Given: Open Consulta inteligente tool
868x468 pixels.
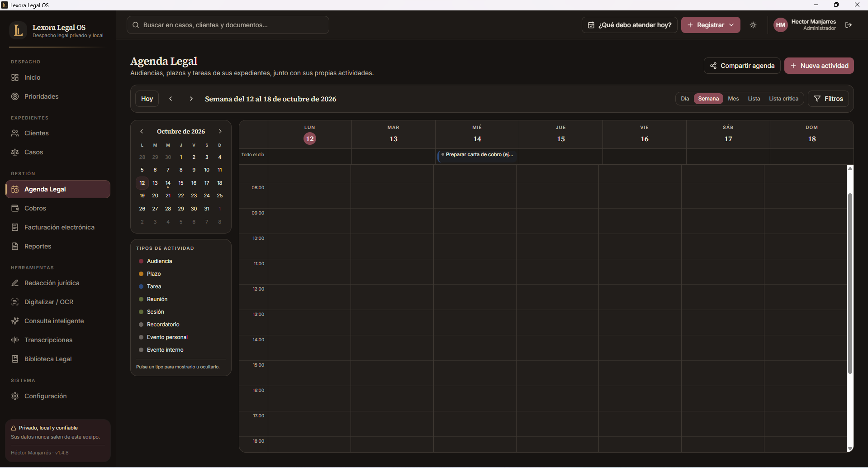Looking at the screenshot, I should [57, 321].
